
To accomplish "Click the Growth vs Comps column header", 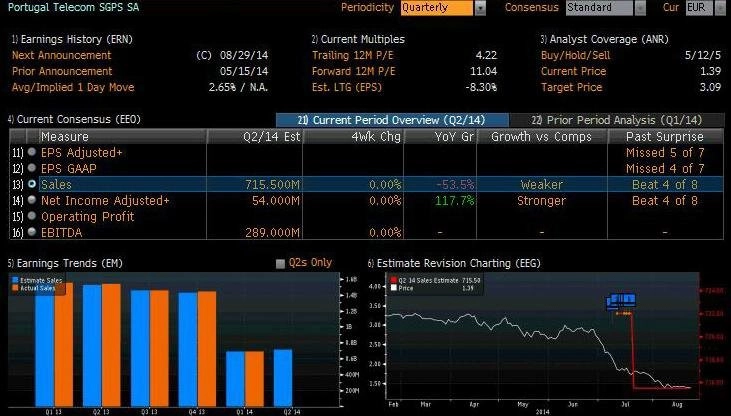I will 542,137.
